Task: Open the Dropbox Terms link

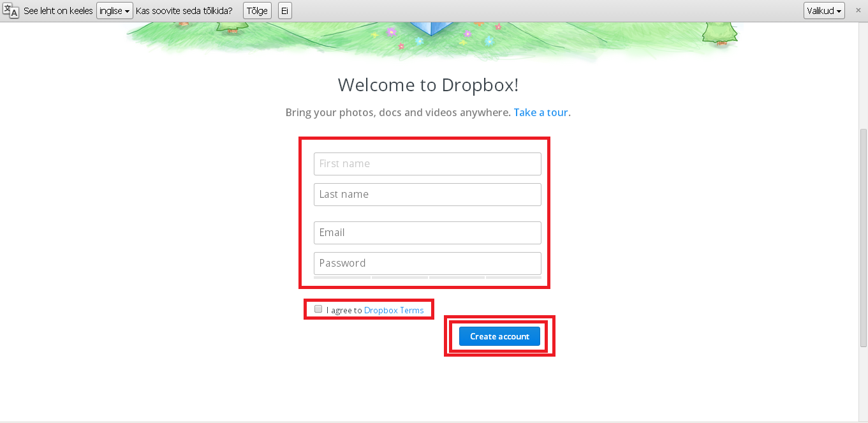Action: [394, 310]
